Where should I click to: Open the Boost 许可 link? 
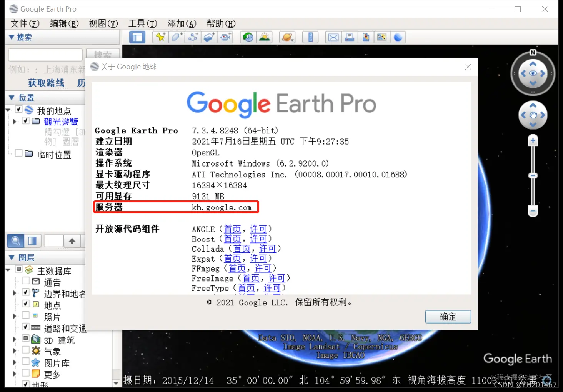click(x=258, y=239)
